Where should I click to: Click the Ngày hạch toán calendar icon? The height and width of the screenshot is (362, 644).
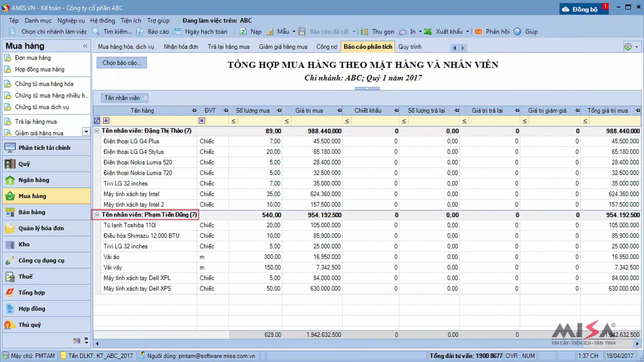(x=177, y=32)
